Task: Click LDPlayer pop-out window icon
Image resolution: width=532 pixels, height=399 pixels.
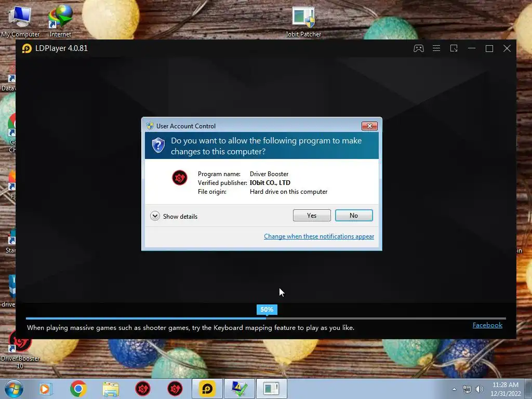Action: tap(454, 48)
